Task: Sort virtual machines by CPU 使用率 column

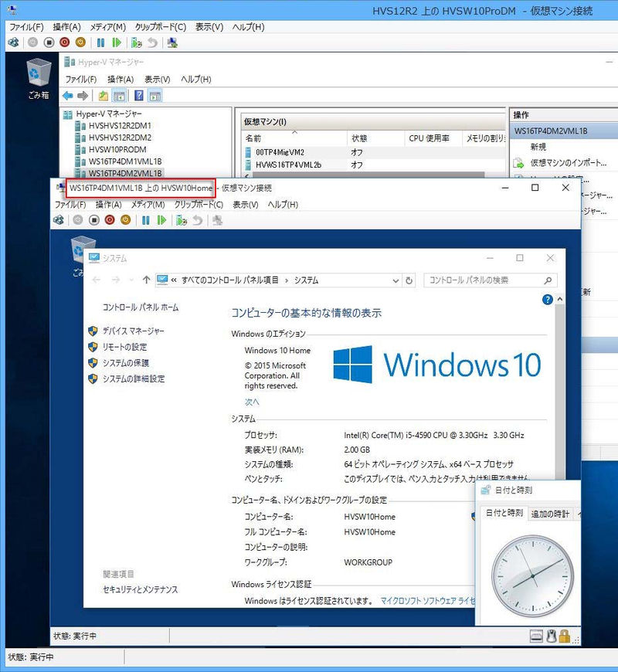Action: [x=433, y=138]
